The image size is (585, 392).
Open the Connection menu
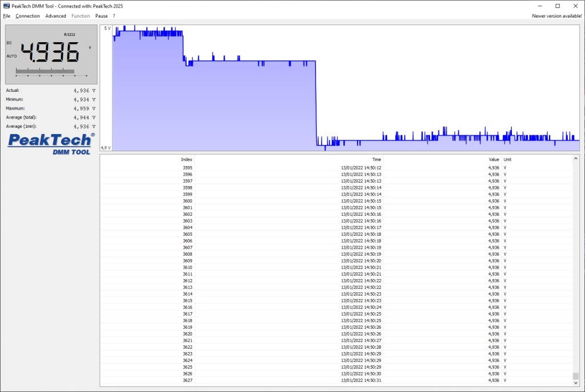pos(27,16)
